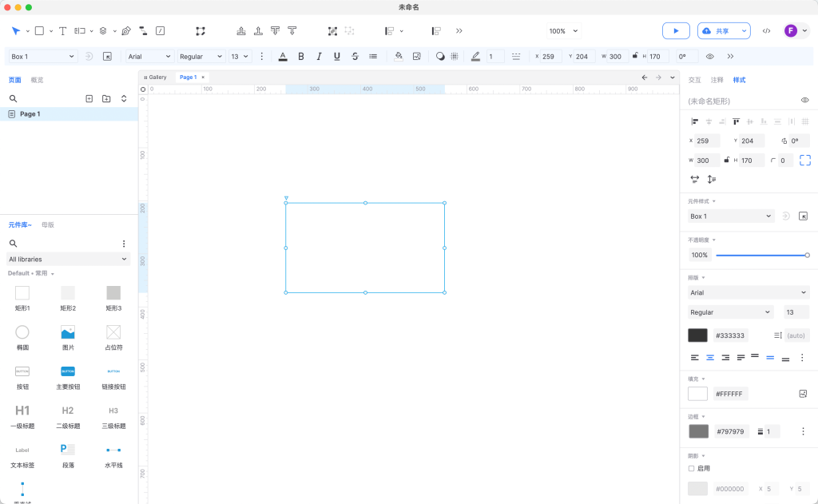This screenshot has height=504, width=818.
Task: Switch to the 交互 interactions tab
Action: point(694,80)
